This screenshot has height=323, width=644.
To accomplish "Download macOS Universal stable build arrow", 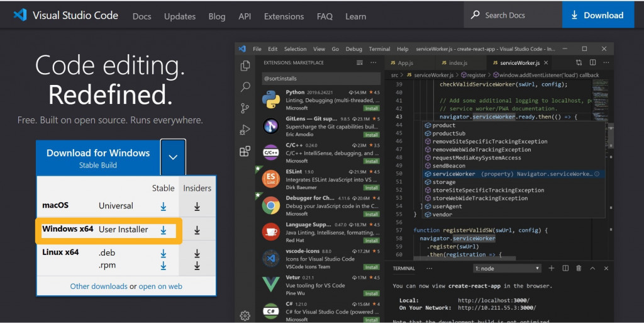I will coord(164,207).
